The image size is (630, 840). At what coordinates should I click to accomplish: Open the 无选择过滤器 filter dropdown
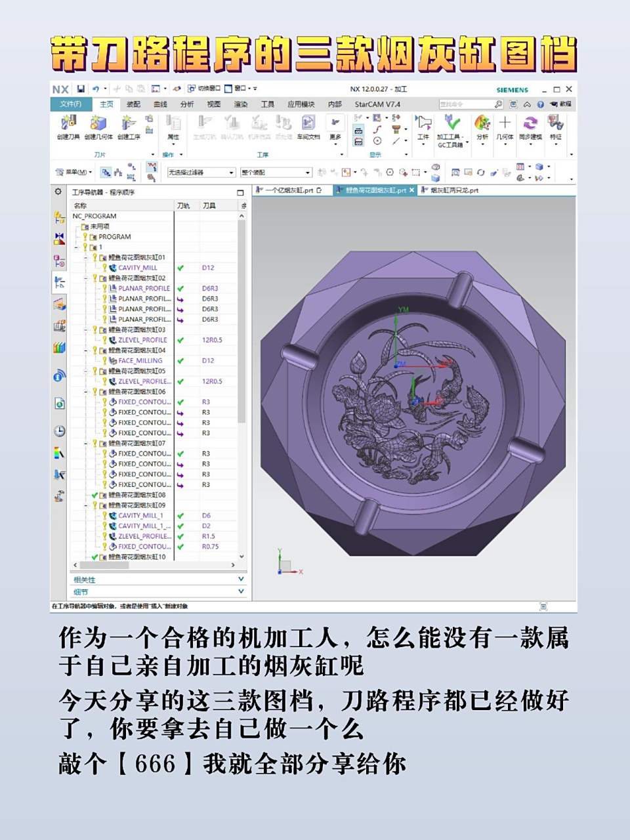[201, 173]
